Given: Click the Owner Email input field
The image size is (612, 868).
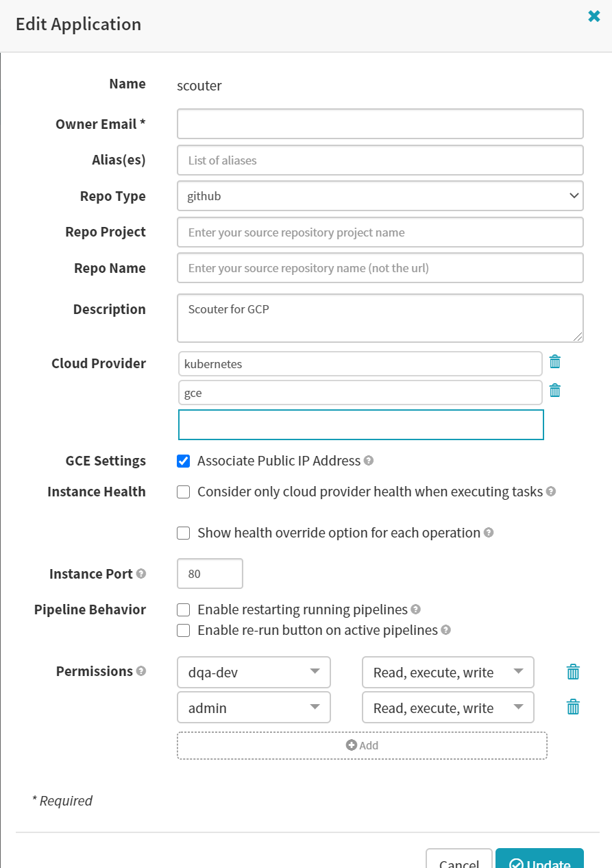Looking at the screenshot, I should click(380, 123).
